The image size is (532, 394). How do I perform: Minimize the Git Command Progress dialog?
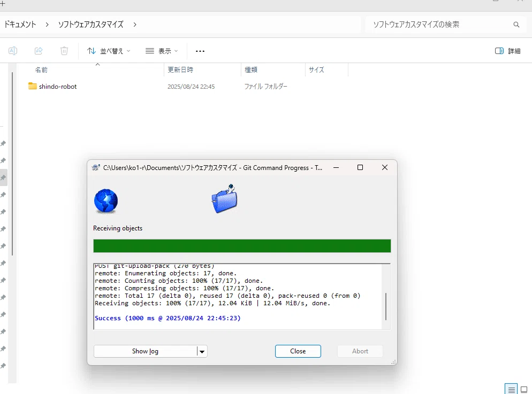(x=336, y=167)
